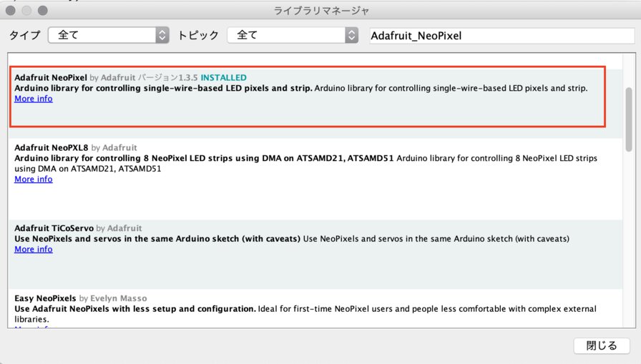The image size is (641, 364).
Task: Click the search field containing Adafruit_NeoPixel
Action: coord(502,36)
